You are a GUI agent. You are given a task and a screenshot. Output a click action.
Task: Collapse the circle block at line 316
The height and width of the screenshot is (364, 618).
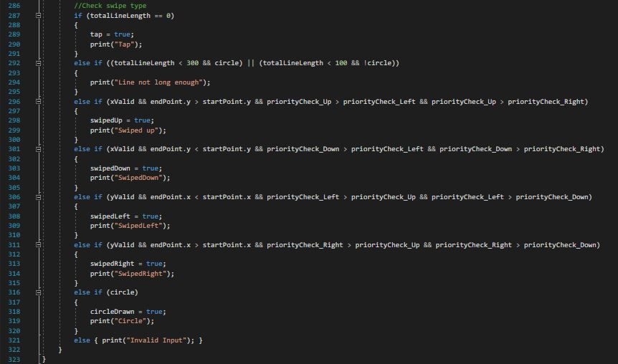[38, 292]
